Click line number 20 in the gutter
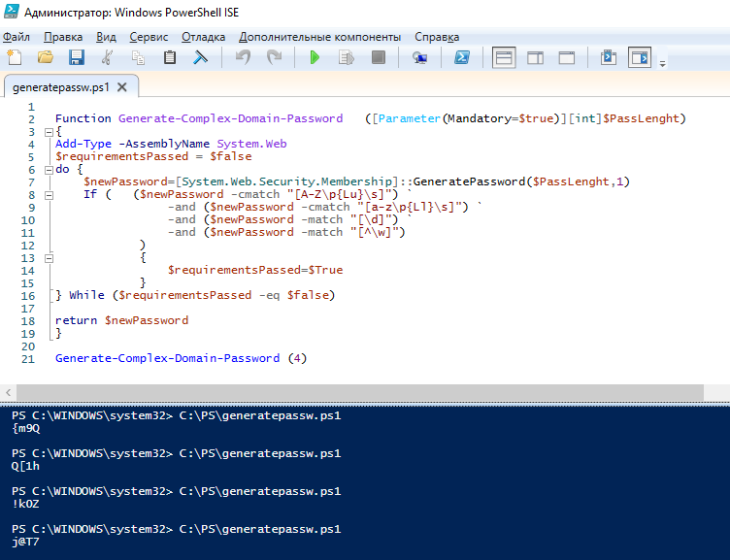This screenshot has width=730, height=560. (28, 346)
